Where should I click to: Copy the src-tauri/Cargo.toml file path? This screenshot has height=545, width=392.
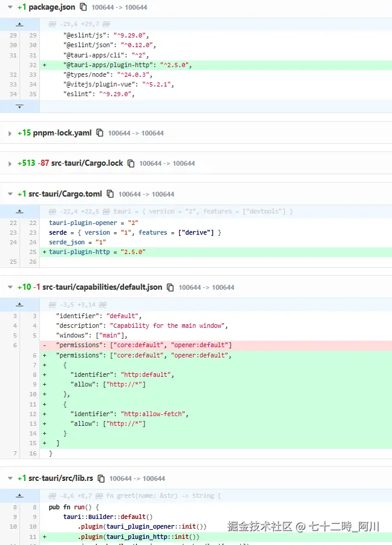110,194
